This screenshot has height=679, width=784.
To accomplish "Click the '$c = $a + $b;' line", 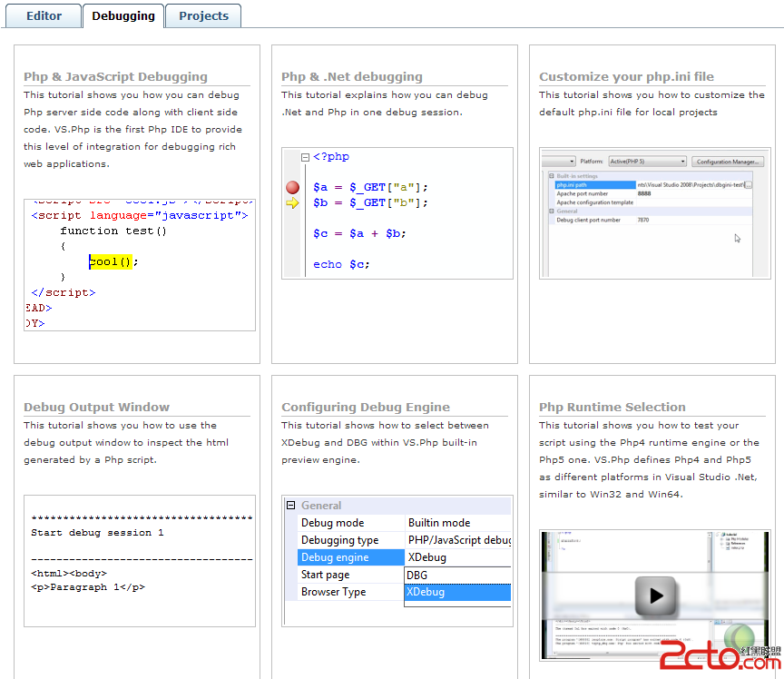I will pyautogui.click(x=359, y=233).
